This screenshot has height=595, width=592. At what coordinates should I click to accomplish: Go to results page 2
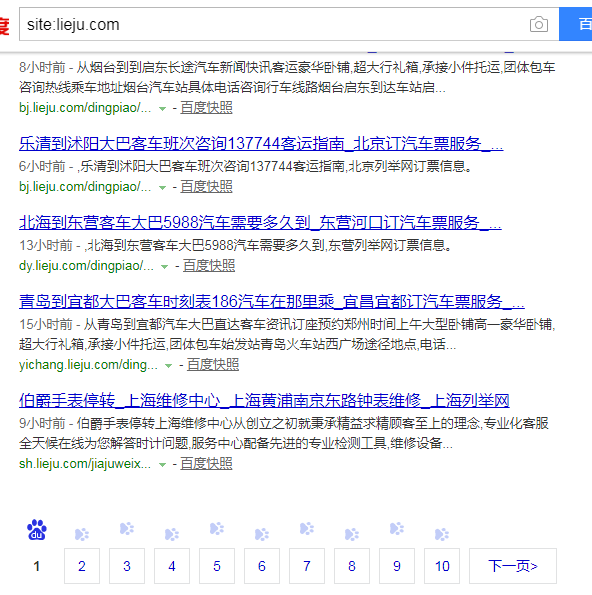(x=82, y=566)
